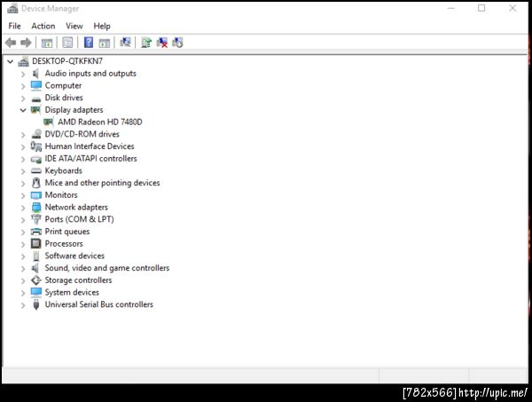532x402 pixels.
Task: Select IDE ATA/ATAPI controllers label
Action: pos(91,159)
